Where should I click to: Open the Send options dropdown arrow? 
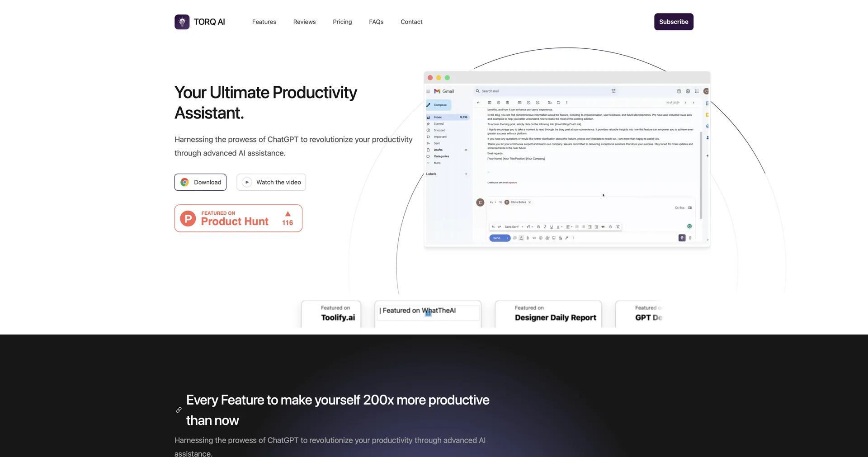click(x=508, y=238)
